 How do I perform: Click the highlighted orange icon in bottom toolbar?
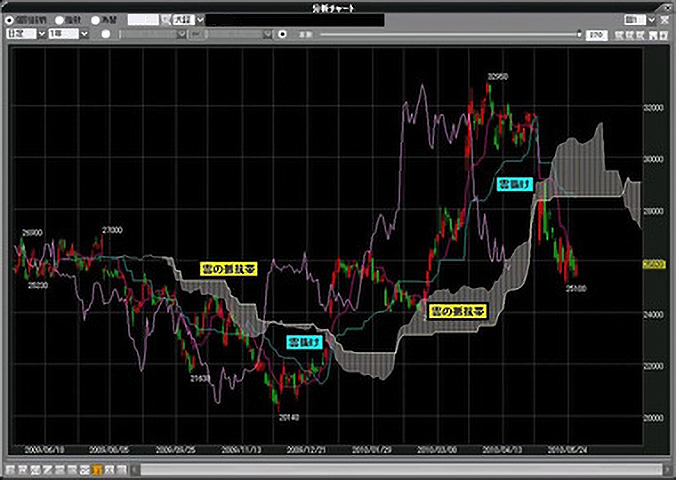pos(97,469)
